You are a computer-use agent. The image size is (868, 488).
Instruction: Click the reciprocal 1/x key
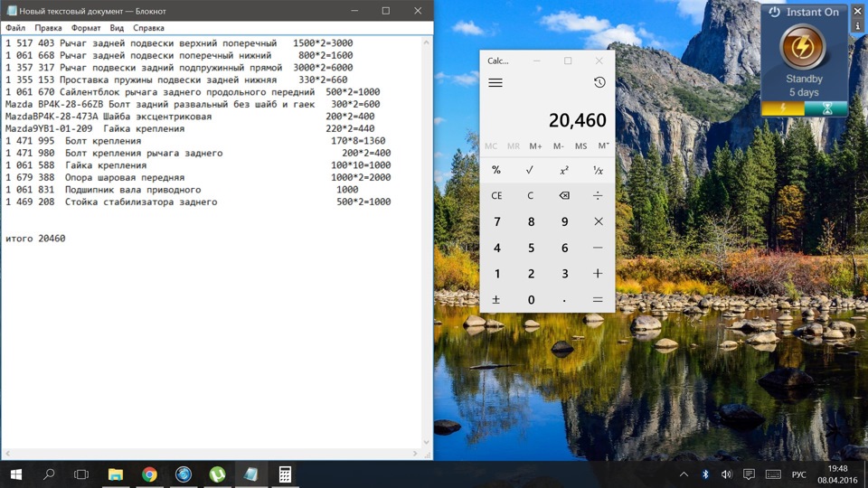pyautogui.click(x=598, y=170)
